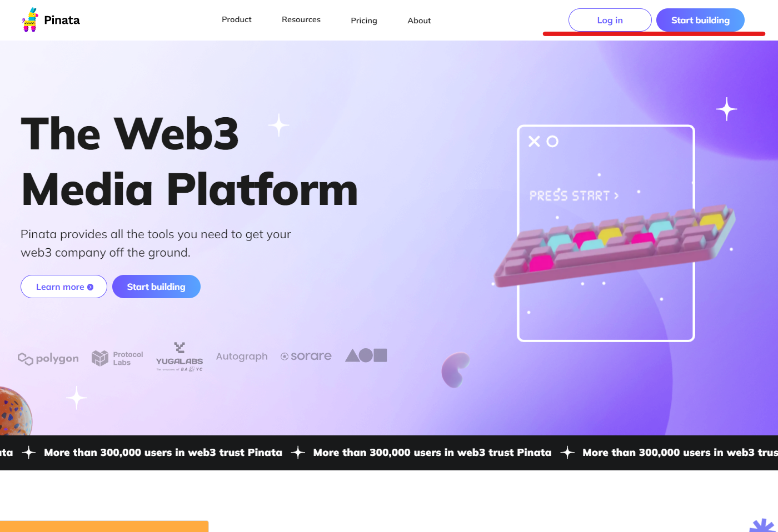Click the AOI shapes logo
This screenshot has width=778, height=532.
coord(366,355)
